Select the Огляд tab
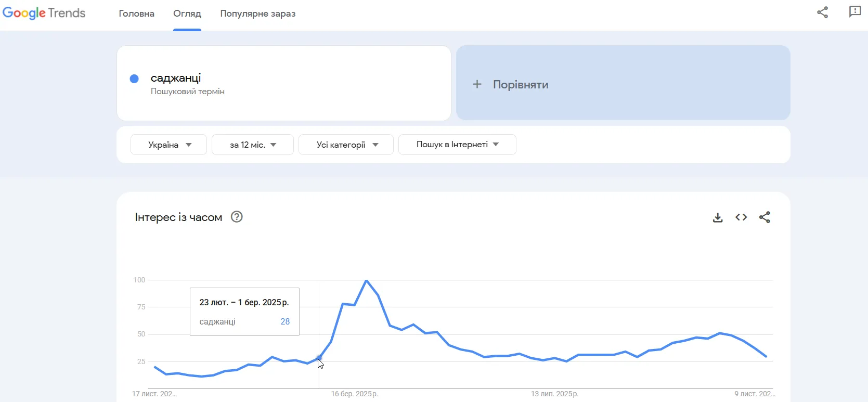This screenshot has width=868, height=402. coord(187,14)
